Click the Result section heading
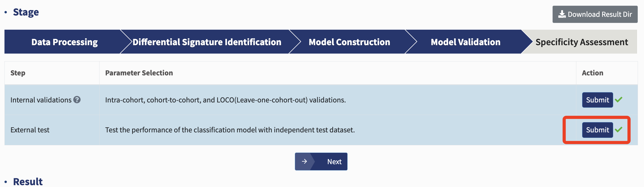 coord(28,182)
